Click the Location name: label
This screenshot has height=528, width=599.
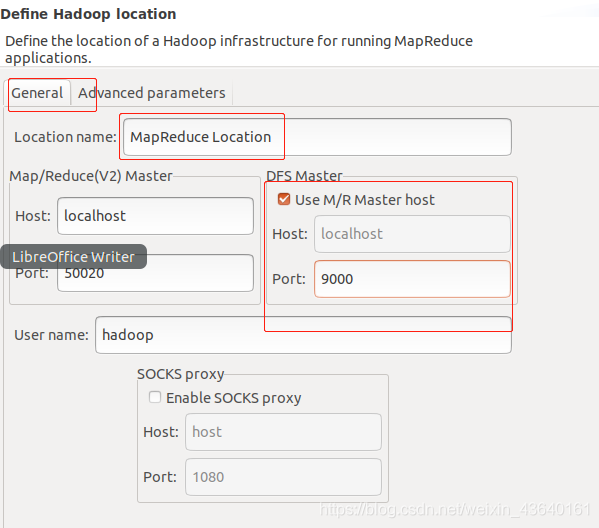click(x=65, y=137)
